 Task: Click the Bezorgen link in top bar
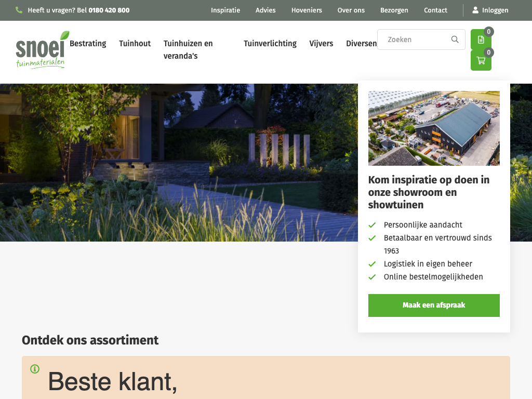[394, 10]
